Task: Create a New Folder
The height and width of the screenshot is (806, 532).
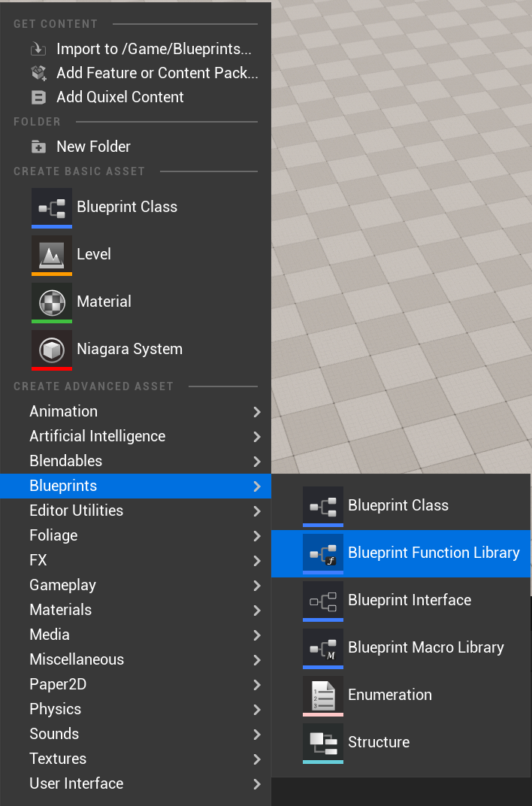Action: click(x=135, y=147)
